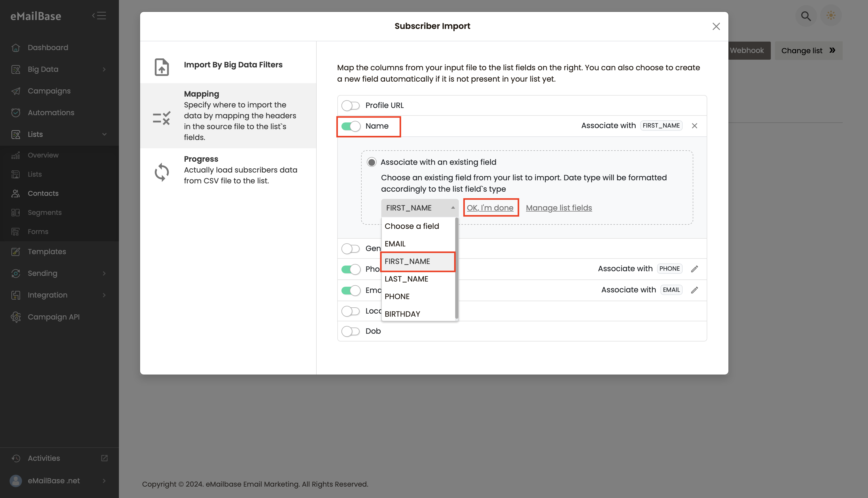This screenshot has height=498, width=868.
Task: Click the Activities history icon
Action: pyautogui.click(x=16, y=458)
